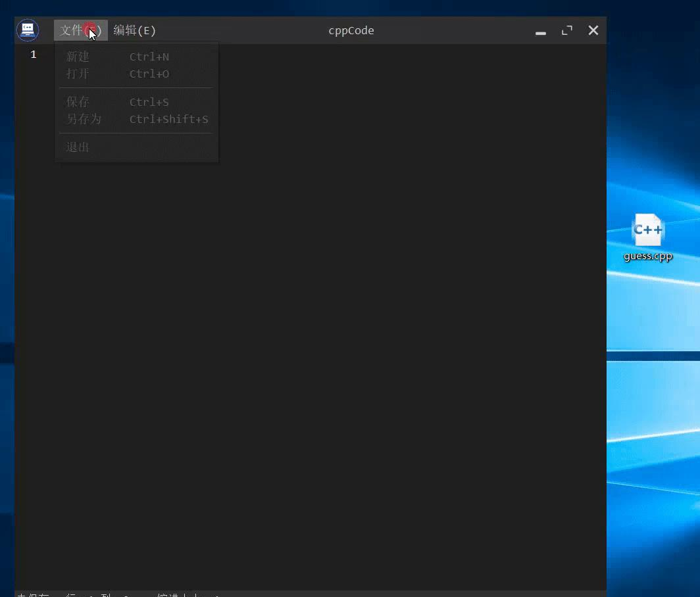This screenshot has height=597, width=700.
Task: Select 打开 menu entry
Action: click(x=78, y=74)
